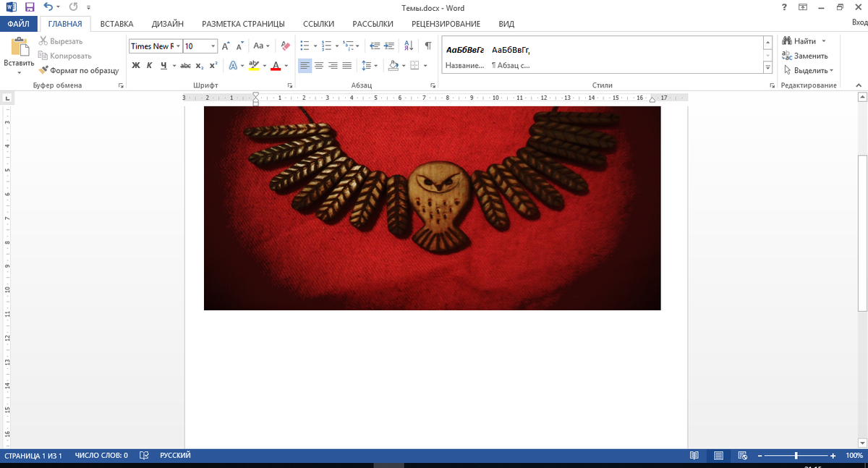Image resolution: width=868 pixels, height=468 pixels.
Task: Click Format Painter (Формат по образцу)
Action: pos(79,70)
